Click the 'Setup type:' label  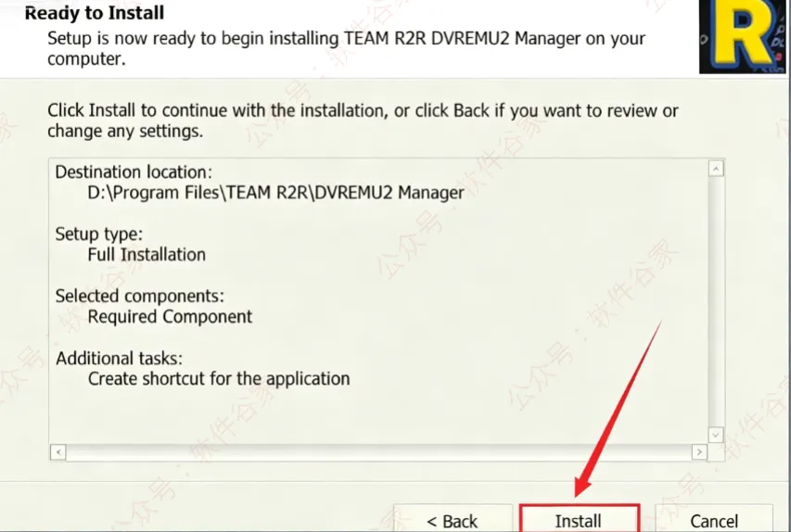click(x=99, y=234)
